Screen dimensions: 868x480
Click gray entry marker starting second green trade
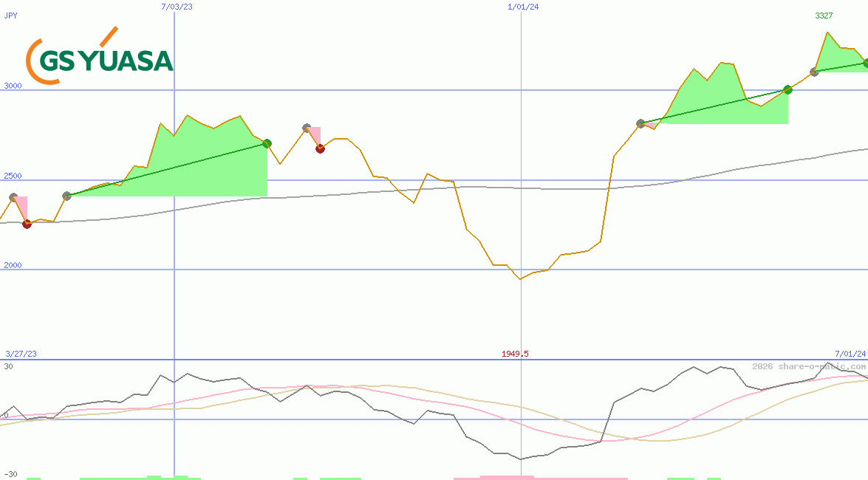click(640, 123)
